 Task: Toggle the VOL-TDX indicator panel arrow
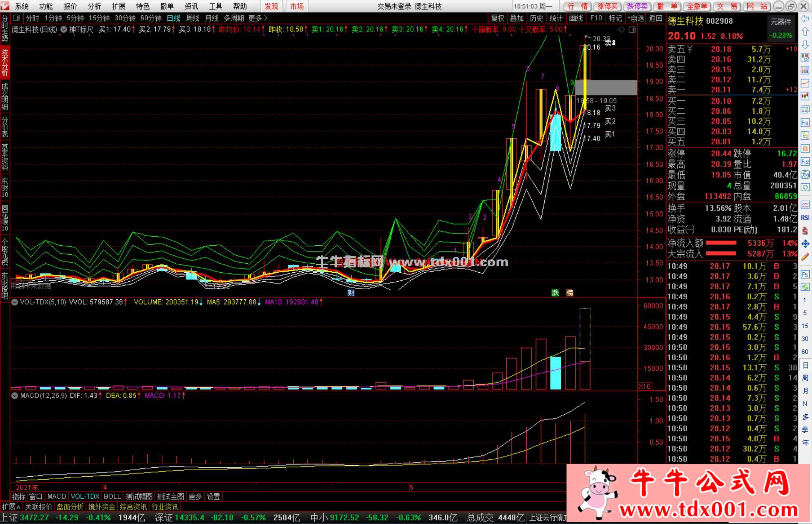(15, 302)
